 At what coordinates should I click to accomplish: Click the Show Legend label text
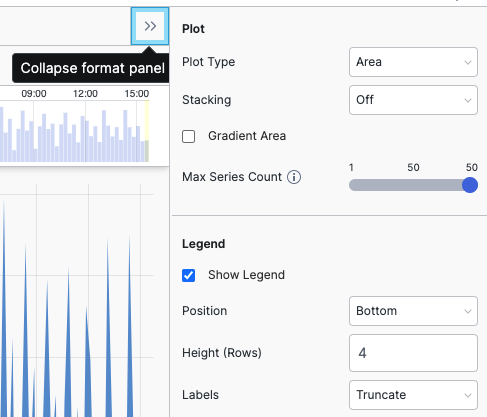246,275
